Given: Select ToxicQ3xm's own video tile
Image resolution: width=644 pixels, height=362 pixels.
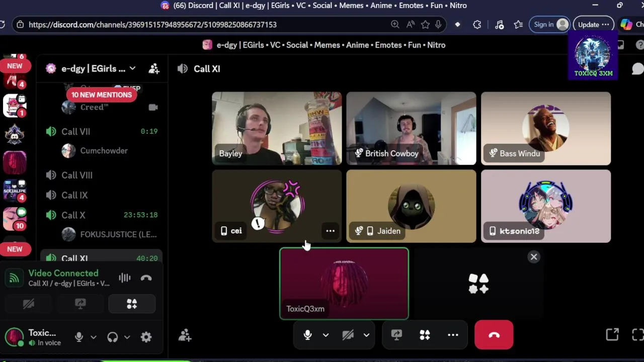Looking at the screenshot, I should pos(344,284).
